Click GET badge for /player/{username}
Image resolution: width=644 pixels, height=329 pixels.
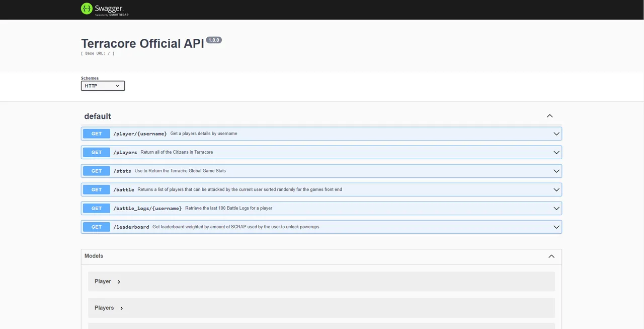(x=97, y=134)
